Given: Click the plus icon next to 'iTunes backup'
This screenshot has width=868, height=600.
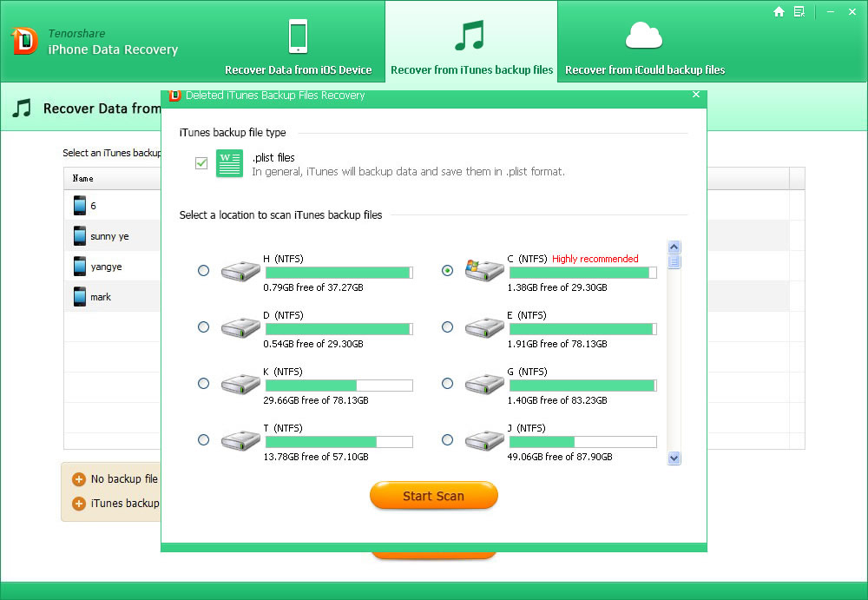Looking at the screenshot, I should coord(79,504).
